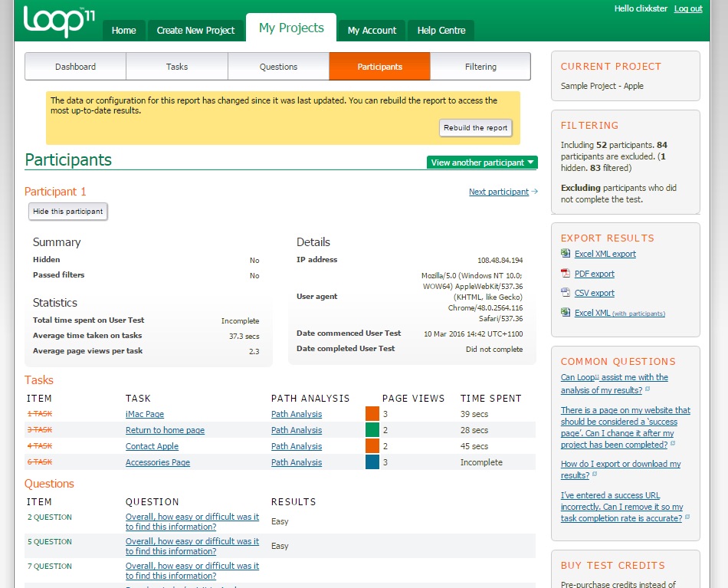Click the '1 TASK' item label
The image size is (728, 588).
pos(39,413)
